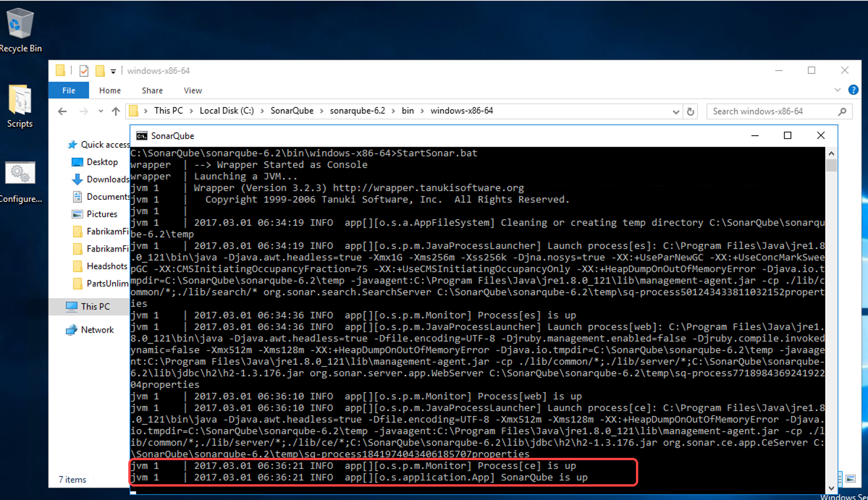Switch to large icons view button

point(851,479)
